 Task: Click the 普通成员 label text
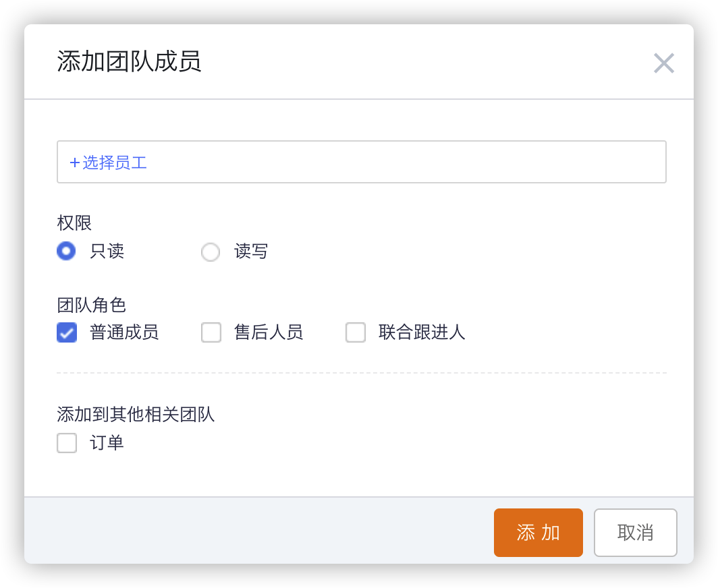point(124,332)
